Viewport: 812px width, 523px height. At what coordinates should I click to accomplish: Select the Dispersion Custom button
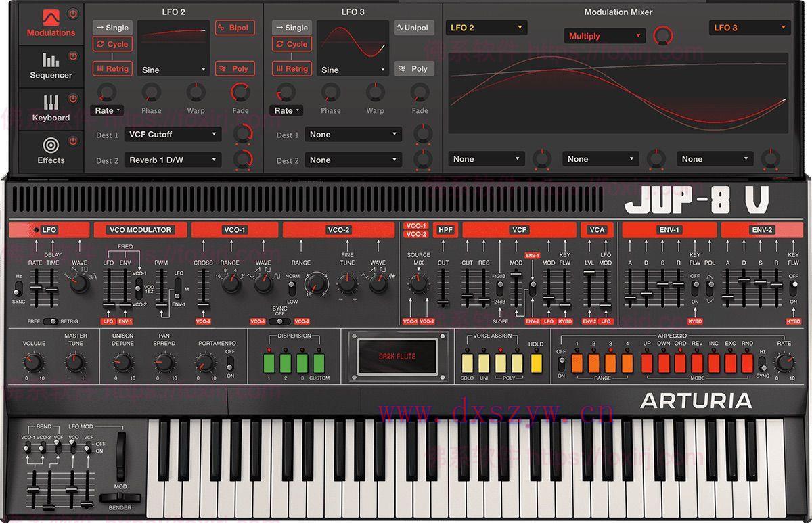click(319, 363)
